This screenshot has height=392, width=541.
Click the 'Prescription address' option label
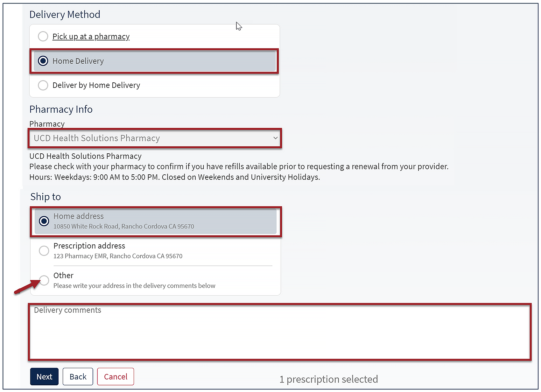89,246
